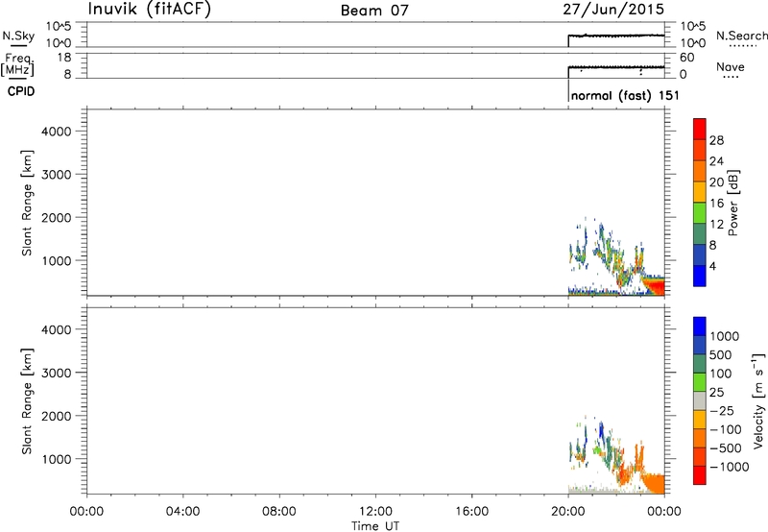Select the "normal (fast) 151" CPID text
Viewport: 768px width, 532px height.
click(625, 95)
